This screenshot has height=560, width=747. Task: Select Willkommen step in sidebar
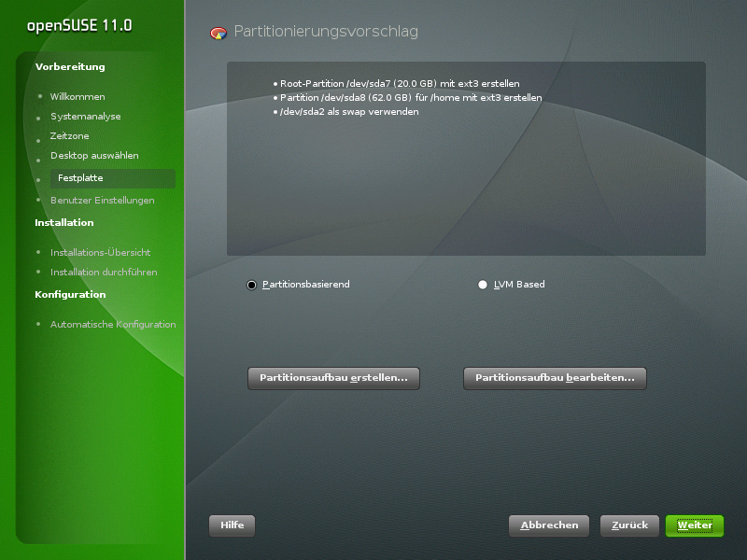78,97
